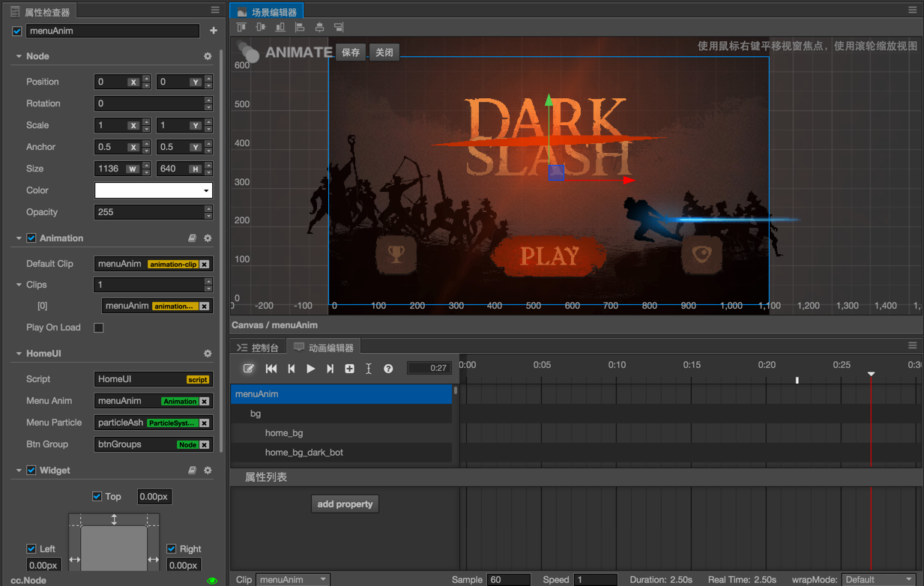Switch to the 控制台 console tab
Image resolution: width=924 pixels, height=586 pixels.
(x=258, y=348)
